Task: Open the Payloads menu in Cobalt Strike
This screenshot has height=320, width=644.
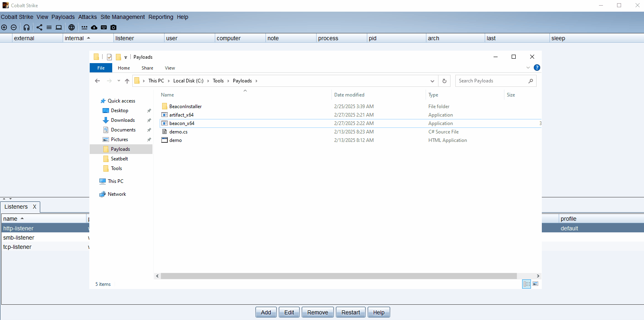Action: coord(63,17)
